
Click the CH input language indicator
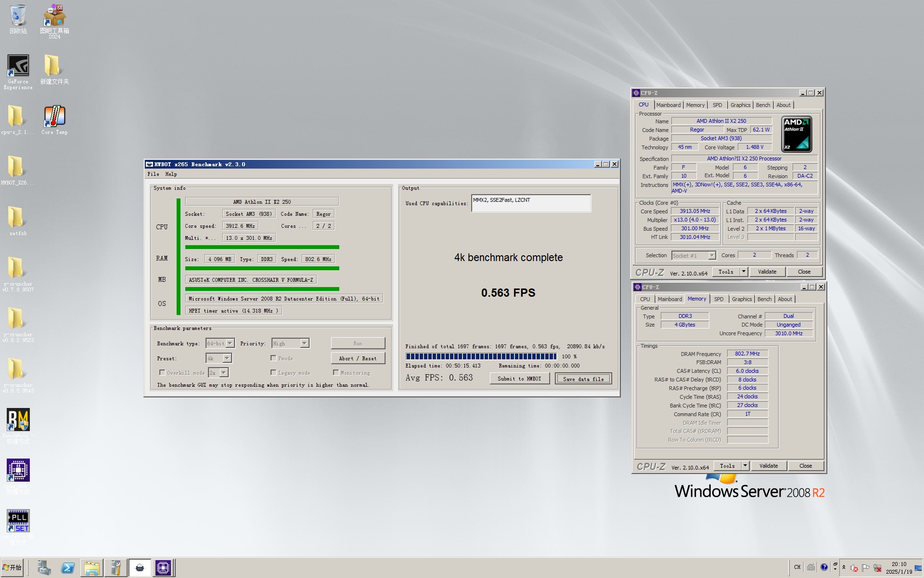[797, 567]
